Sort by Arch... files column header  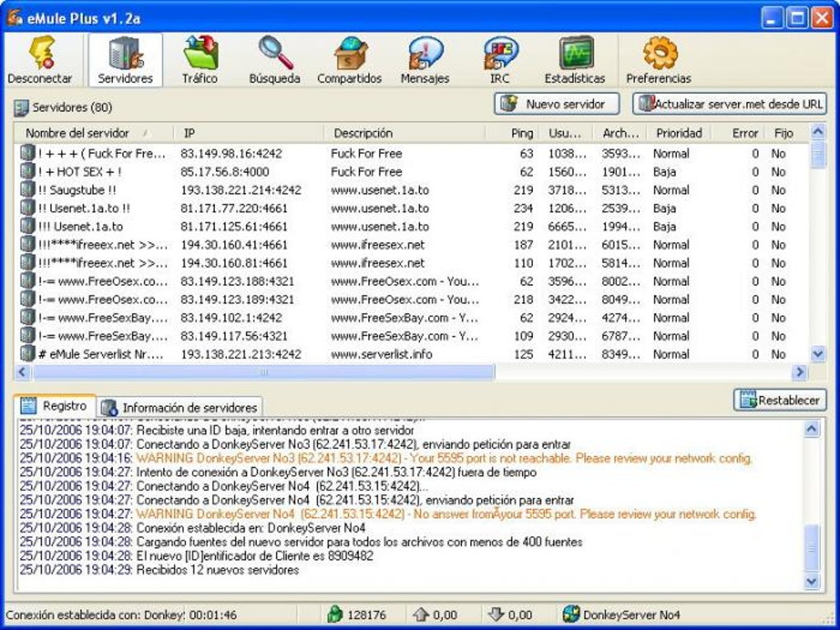pyautogui.click(x=620, y=133)
